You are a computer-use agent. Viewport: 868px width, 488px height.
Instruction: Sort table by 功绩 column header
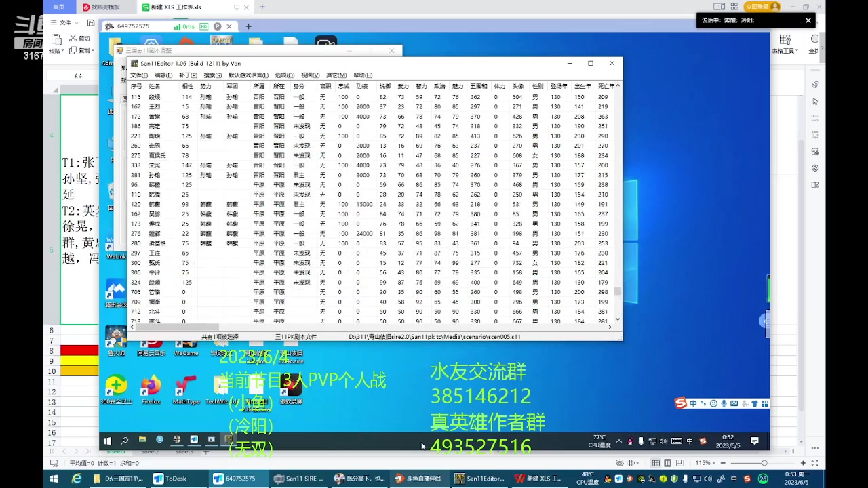click(362, 86)
